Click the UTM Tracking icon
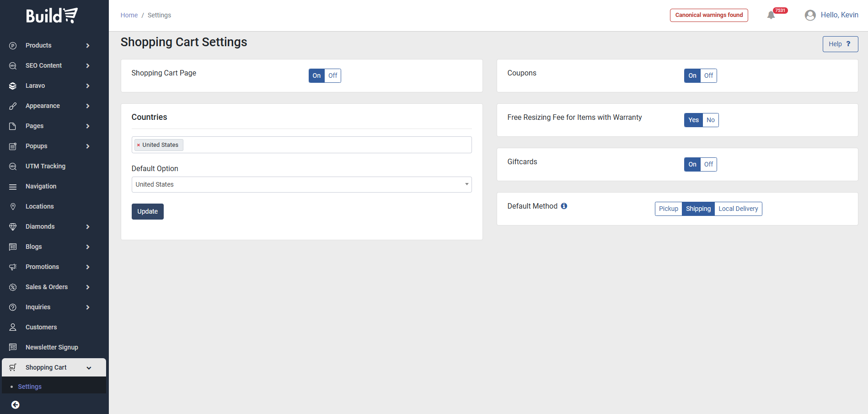868x414 pixels. pos(13,167)
